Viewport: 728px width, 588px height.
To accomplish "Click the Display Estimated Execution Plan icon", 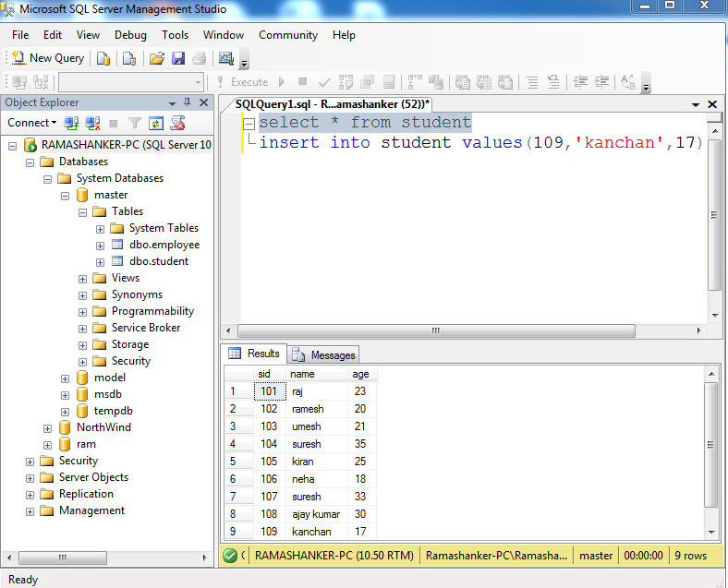I will click(x=346, y=82).
